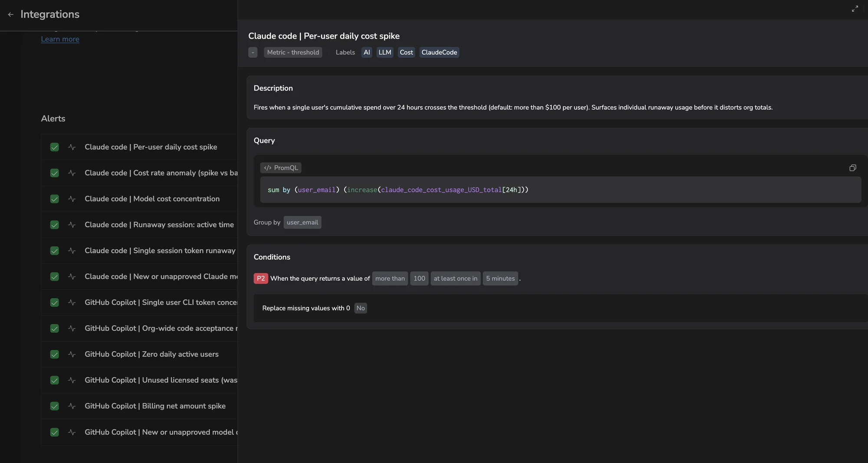Click the dash badge before Metric threshold
Viewport: 868px width, 463px height.
tap(253, 53)
